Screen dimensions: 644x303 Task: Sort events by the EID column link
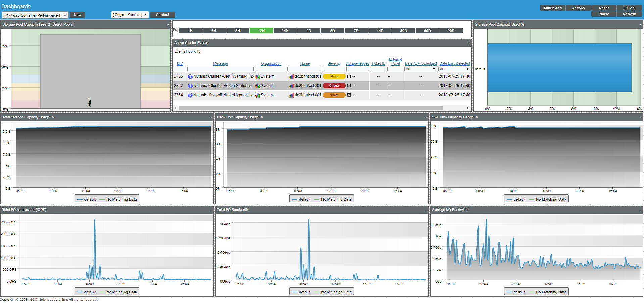pos(180,64)
